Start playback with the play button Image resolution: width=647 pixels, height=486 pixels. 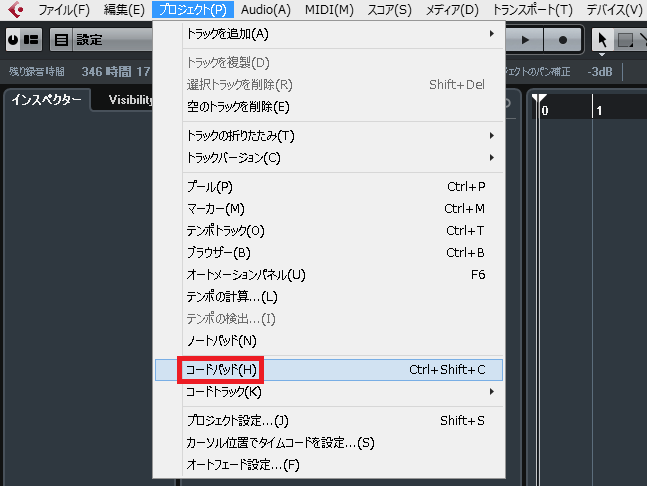coord(524,40)
